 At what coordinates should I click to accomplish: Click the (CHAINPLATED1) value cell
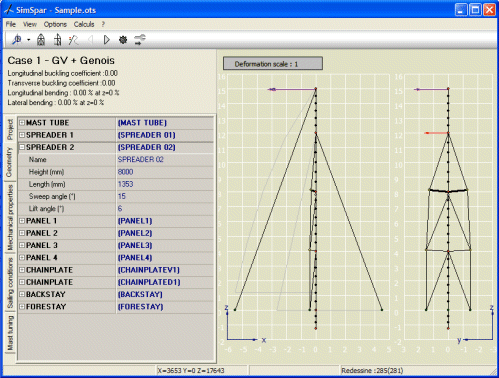[165, 282]
